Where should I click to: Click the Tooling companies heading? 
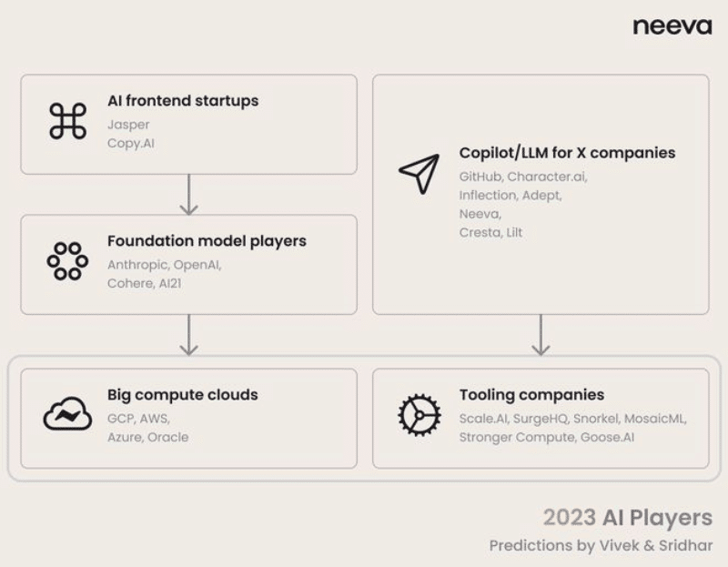pos(531,395)
